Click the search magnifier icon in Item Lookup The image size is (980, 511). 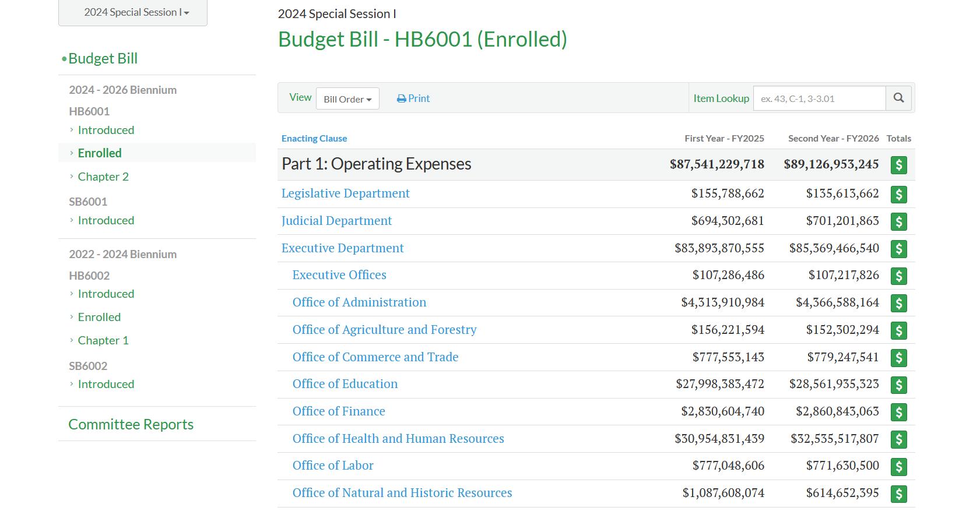tap(898, 98)
